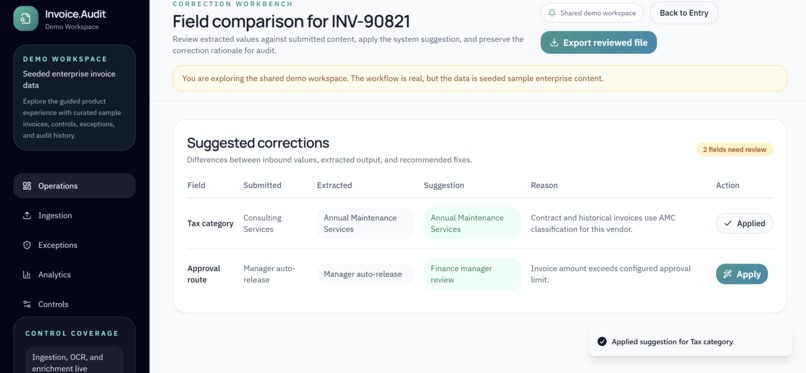Click the 'Submitted' column header
Viewport: 806px width, 373px height.
262,185
